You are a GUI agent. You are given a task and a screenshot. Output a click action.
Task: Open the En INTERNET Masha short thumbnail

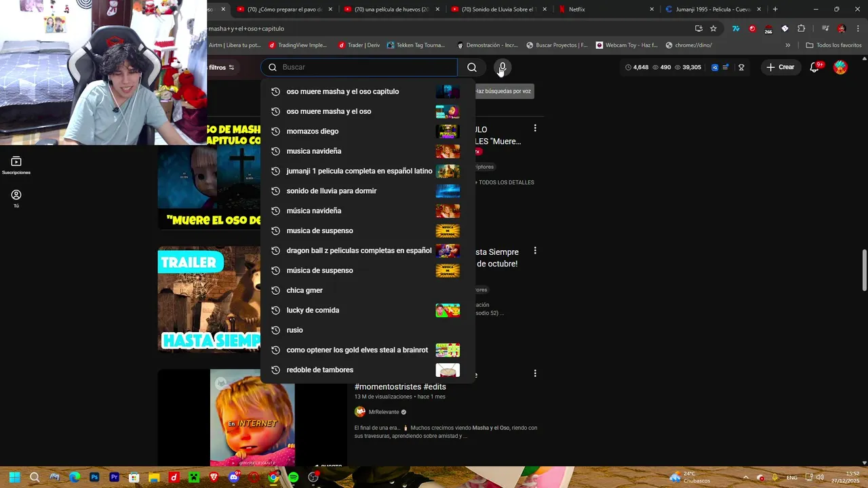[252, 418]
